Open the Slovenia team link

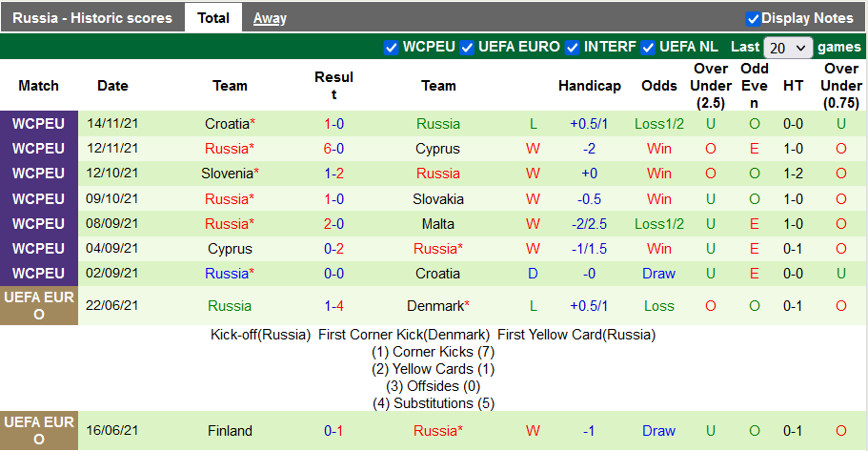[227, 174]
